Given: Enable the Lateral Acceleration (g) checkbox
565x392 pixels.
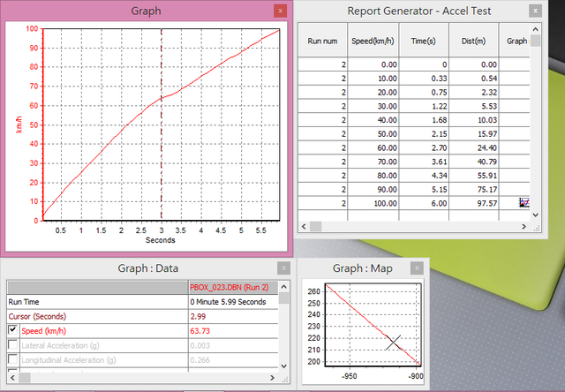Looking at the screenshot, I should [x=13, y=344].
